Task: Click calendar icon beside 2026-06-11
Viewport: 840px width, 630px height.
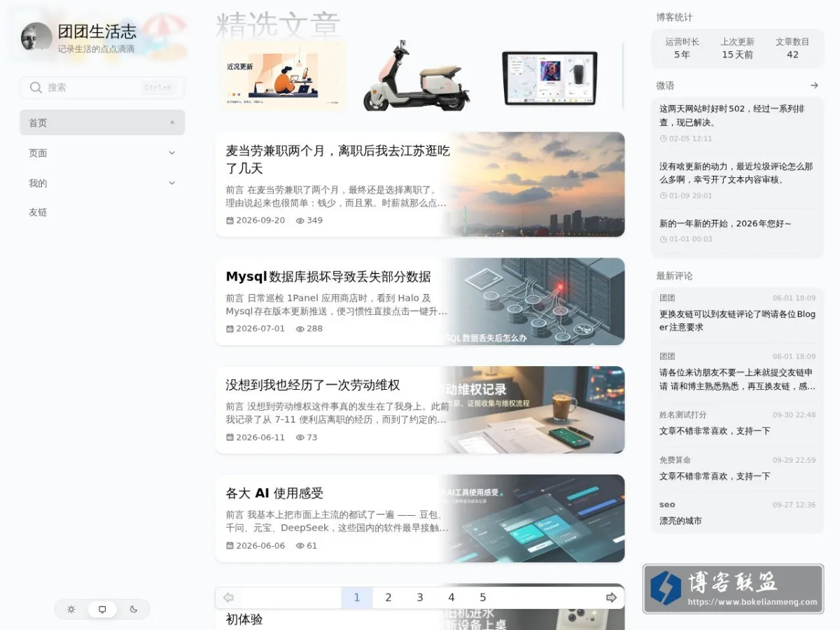Action: (230, 437)
